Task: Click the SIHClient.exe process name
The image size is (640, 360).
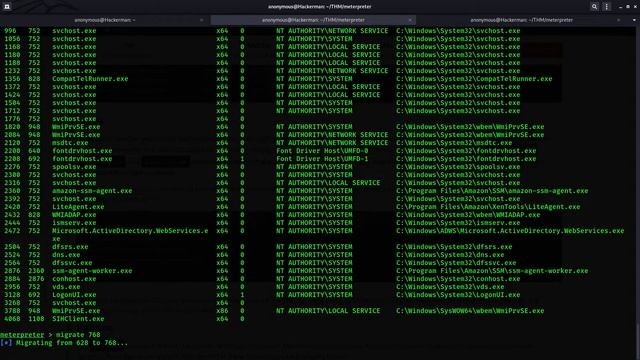Action: coord(78,319)
